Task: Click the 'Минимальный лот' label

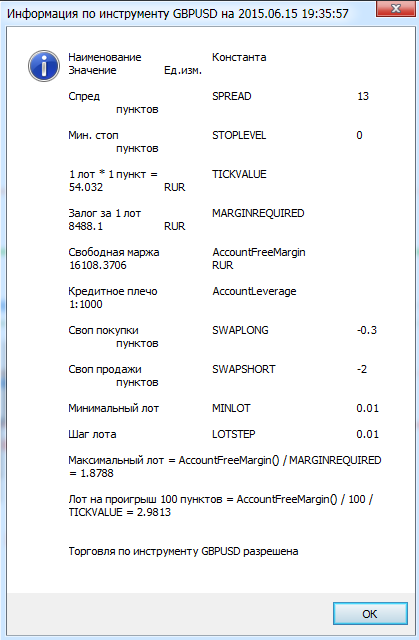Action: [113, 408]
